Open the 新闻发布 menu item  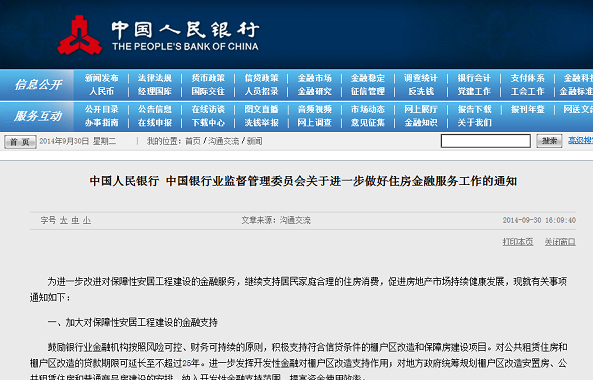101,78
